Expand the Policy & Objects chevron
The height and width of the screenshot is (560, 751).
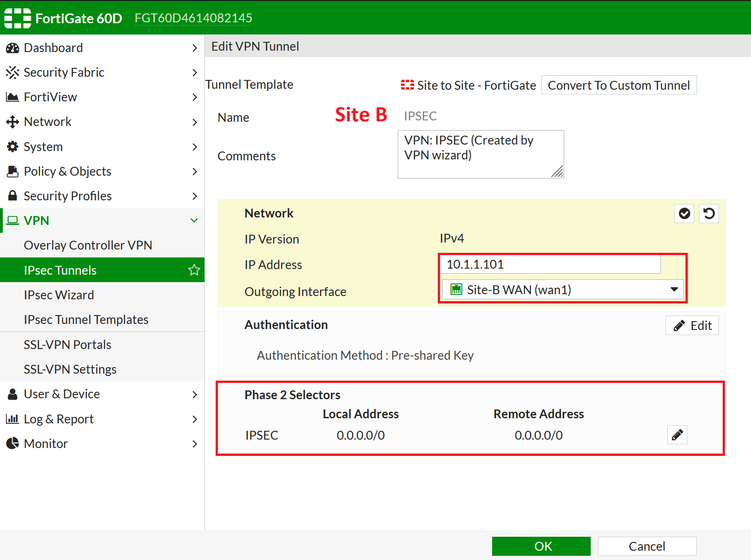[195, 171]
